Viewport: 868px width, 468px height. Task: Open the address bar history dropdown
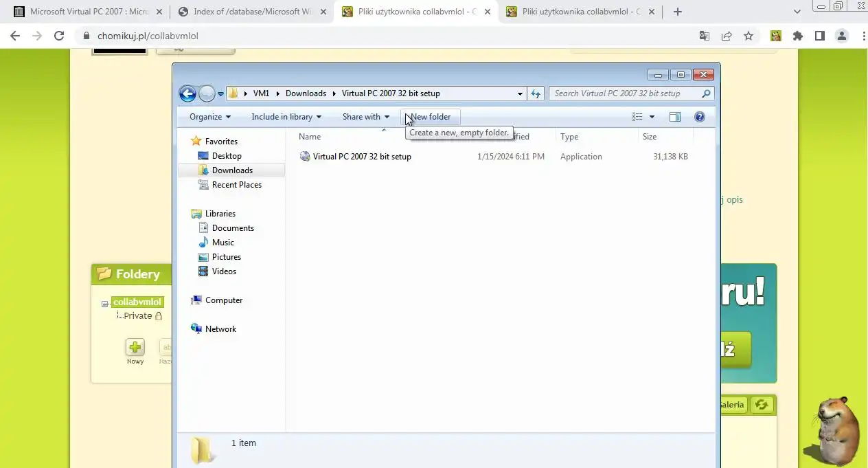pyautogui.click(x=520, y=93)
